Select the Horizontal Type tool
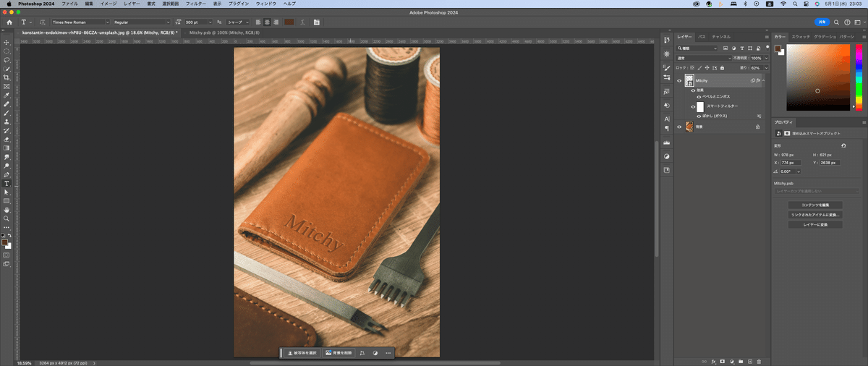This screenshot has width=868, height=366. pyautogui.click(x=7, y=184)
